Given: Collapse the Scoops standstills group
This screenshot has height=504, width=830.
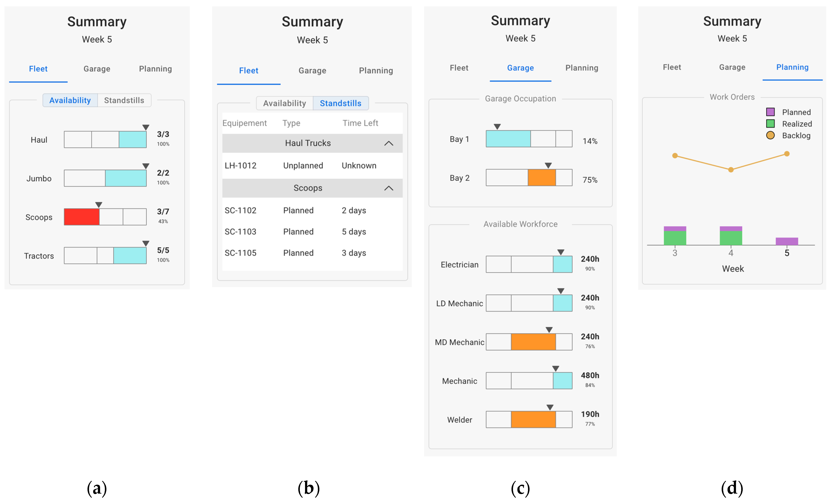Looking at the screenshot, I should pos(388,188).
